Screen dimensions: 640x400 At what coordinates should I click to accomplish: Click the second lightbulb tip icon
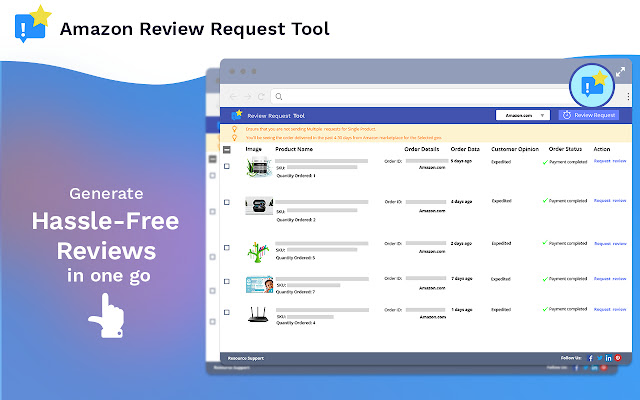coord(234,138)
